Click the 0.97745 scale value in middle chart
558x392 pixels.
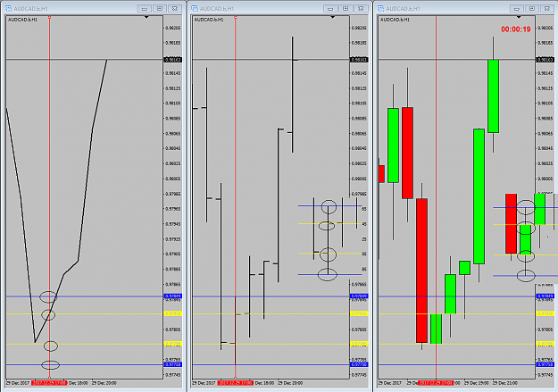pyautogui.click(x=359, y=375)
